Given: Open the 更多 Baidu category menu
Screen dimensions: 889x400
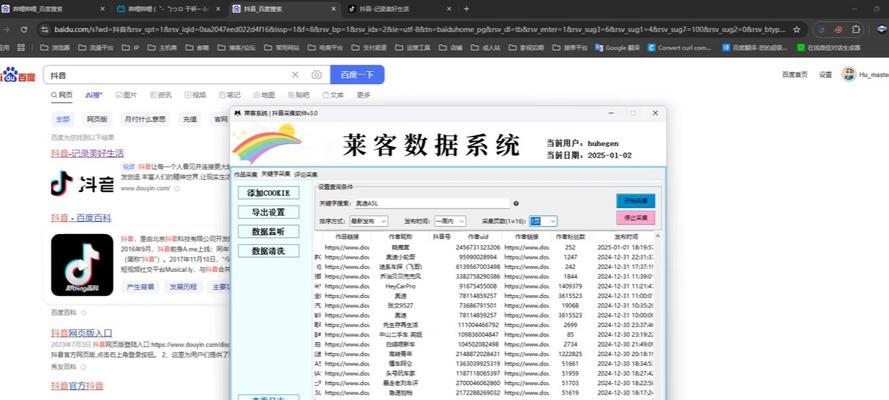Looking at the screenshot, I should click(363, 95).
